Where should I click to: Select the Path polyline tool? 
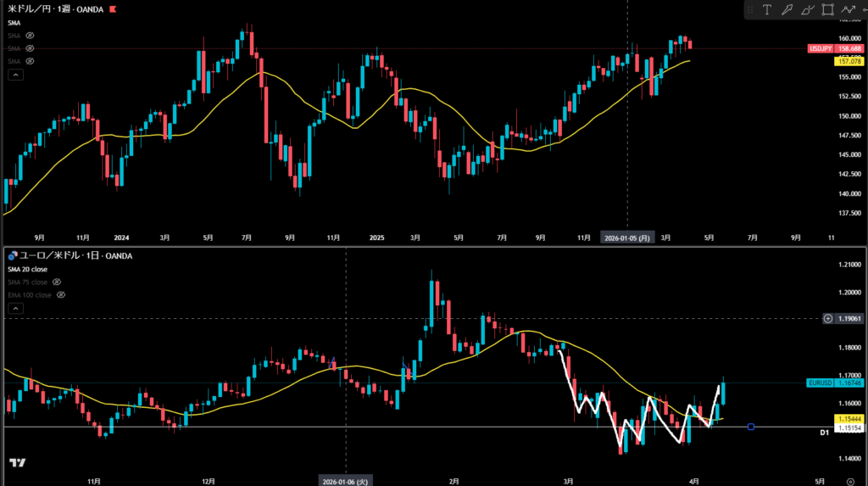click(848, 10)
